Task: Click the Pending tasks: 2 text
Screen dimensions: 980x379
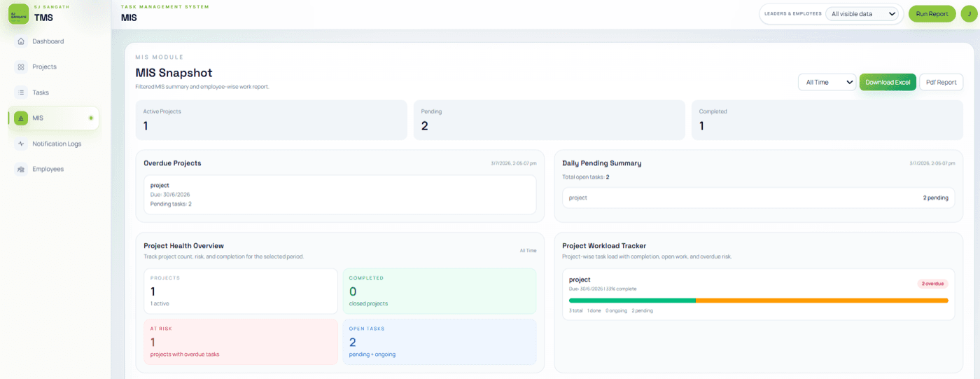Action: [x=171, y=204]
